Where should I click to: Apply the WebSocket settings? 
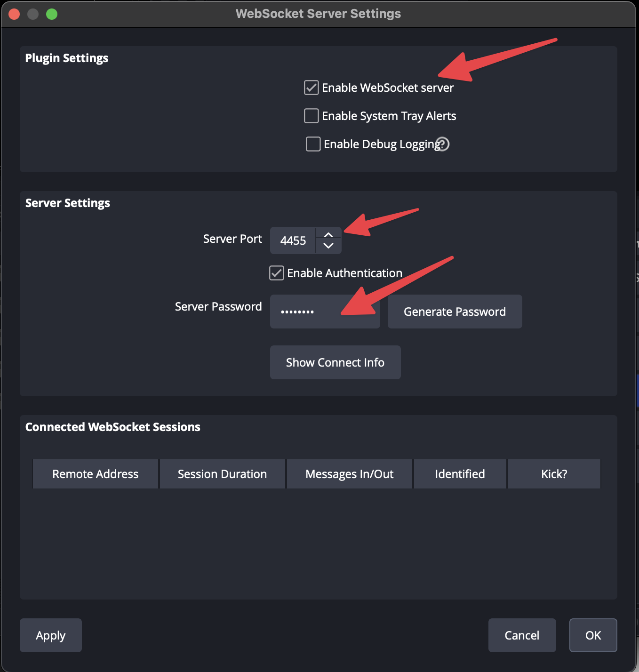click(51, 635)
